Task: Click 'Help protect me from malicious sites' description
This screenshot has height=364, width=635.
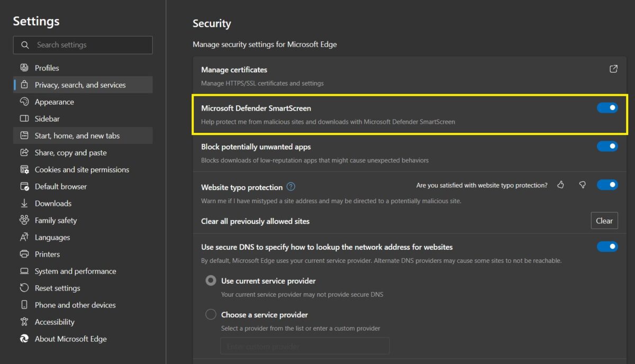Action: click(328, 122)
